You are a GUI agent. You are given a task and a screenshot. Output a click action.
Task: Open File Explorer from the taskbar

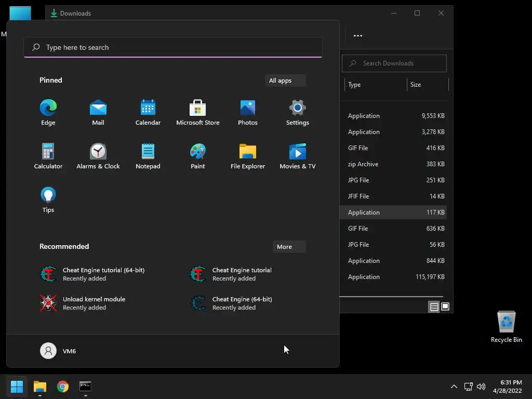pos(39,387)
